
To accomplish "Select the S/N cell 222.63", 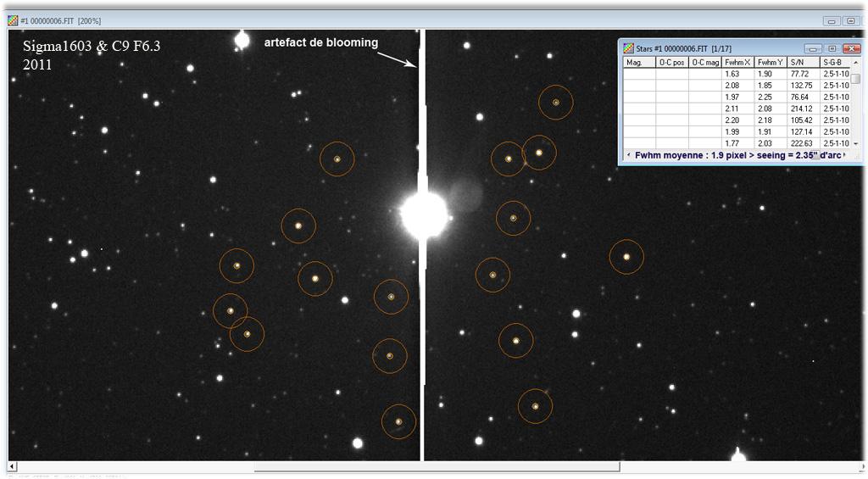I will coord(804,143).
